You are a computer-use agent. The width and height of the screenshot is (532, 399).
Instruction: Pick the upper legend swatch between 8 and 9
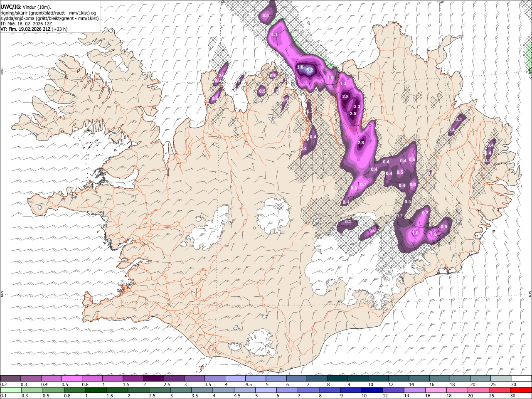(337, 379)
